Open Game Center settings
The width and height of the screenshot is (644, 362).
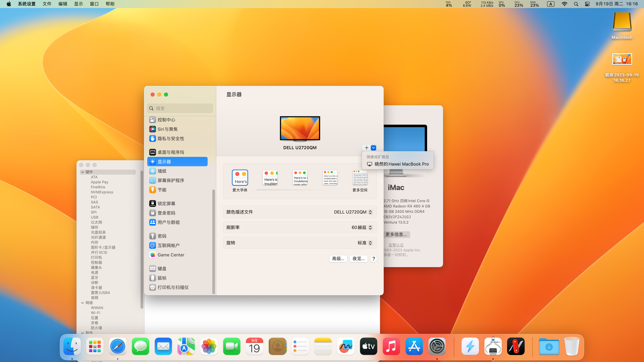(171, 255)
